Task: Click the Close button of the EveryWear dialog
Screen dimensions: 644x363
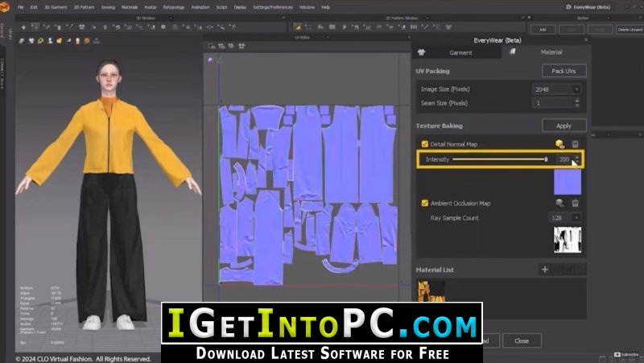Action: point(522,340)
